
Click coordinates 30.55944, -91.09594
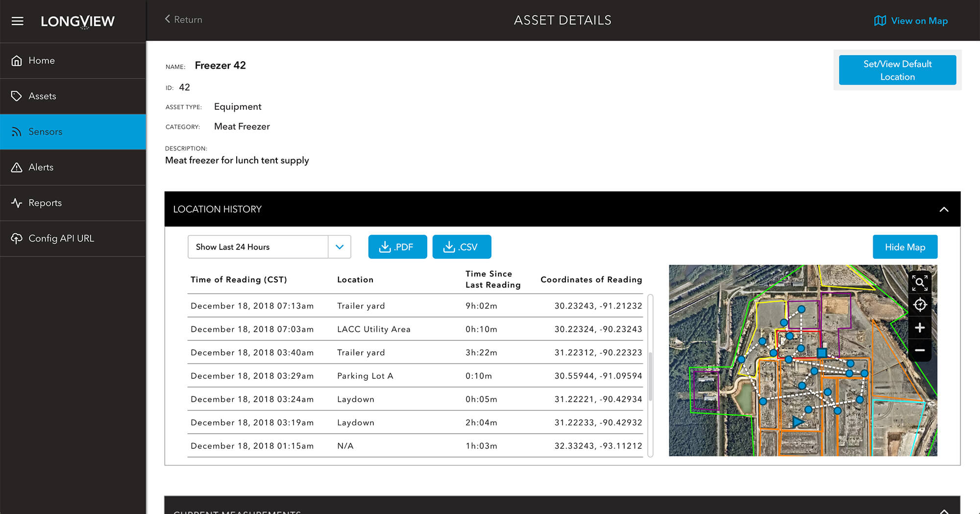598,376
